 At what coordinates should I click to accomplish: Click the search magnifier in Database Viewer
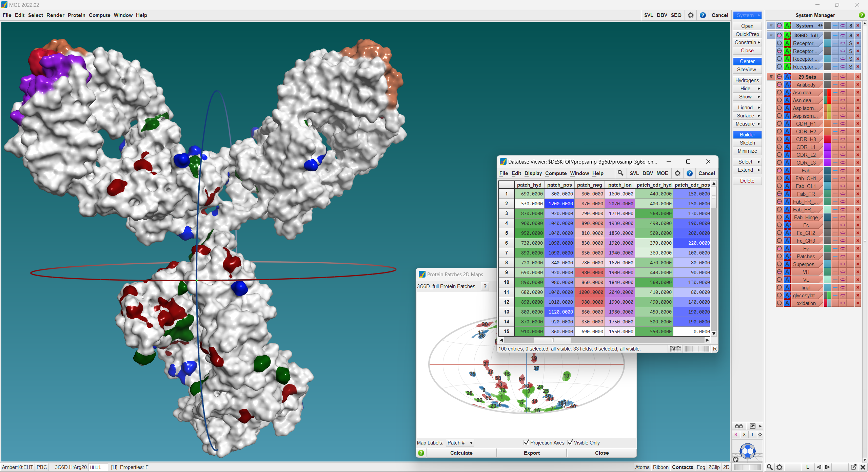pos(620,173)
